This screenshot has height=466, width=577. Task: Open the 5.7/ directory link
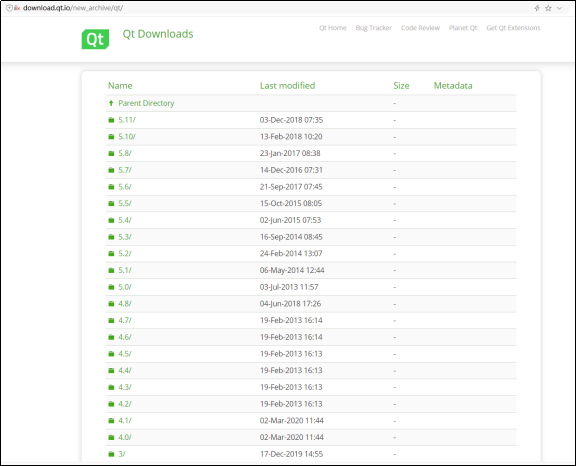[x=125, y=170]
